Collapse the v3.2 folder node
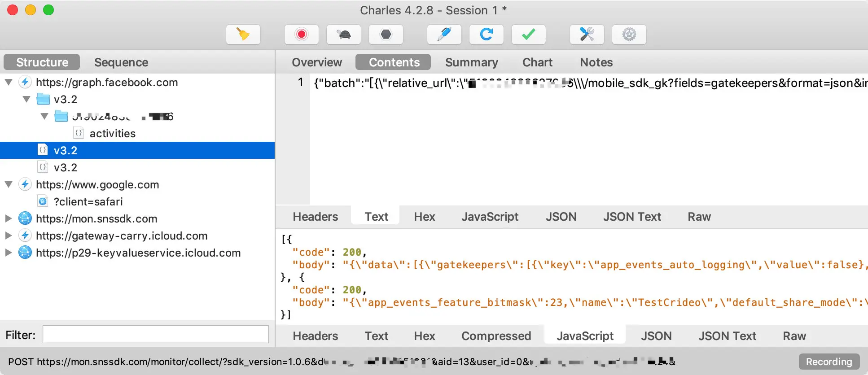Screen dimensions: 868x375 (x=26, y=99)
